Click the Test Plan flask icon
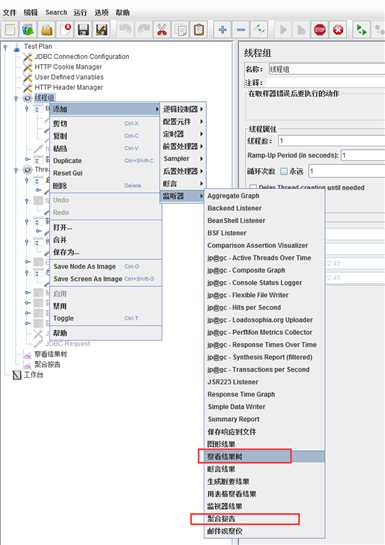Image resolution: width=385 pixels, height=545 pixels. pyautogui.click(x=16, y=47)
